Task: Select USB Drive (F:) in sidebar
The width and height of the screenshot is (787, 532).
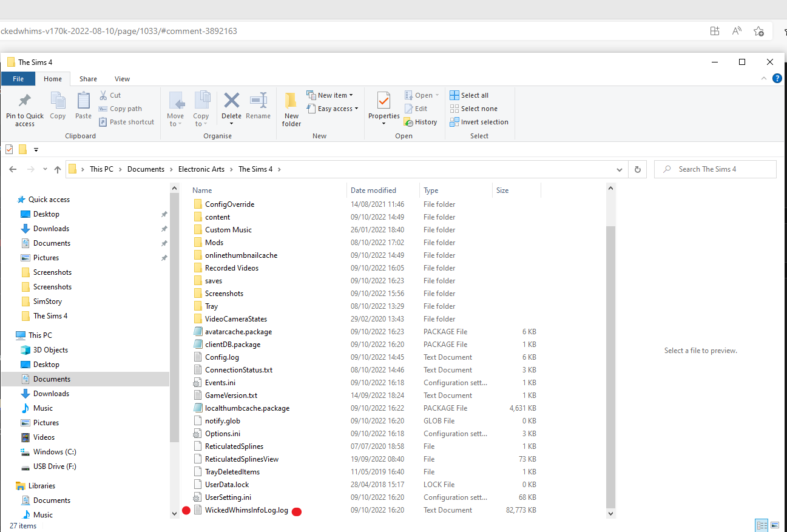Action: tap(55, 466)
